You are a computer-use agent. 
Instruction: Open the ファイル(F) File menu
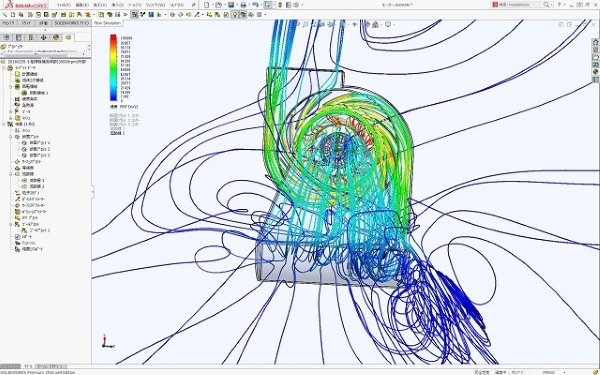click(64, 5)
